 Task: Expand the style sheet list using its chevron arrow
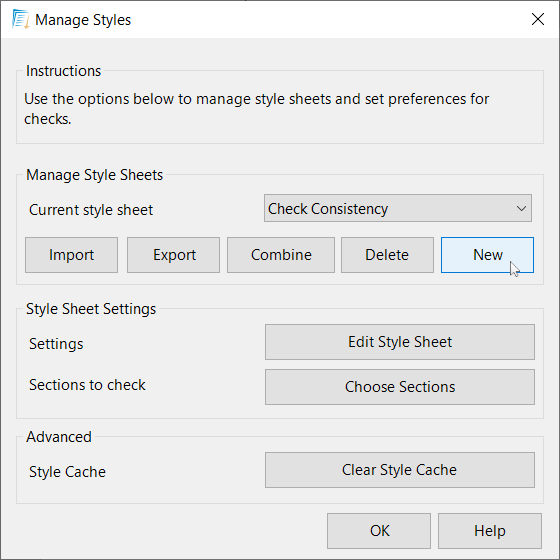(x=521, y=208)
